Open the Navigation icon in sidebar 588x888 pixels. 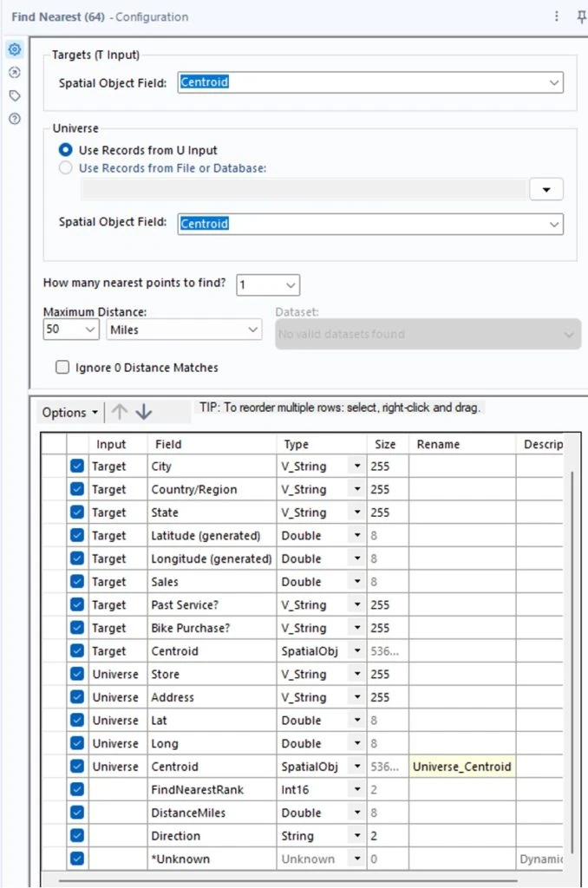coord(14,73)
